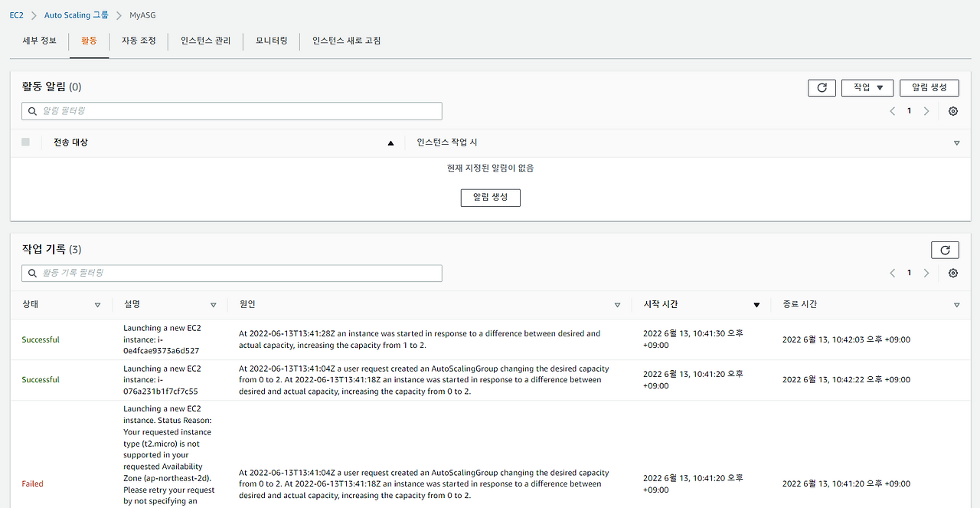Viewport: 980px width, 508px height.
Task: Go to next page in 활동 알림
Action: pyautogui.click(x=926, y=111)
